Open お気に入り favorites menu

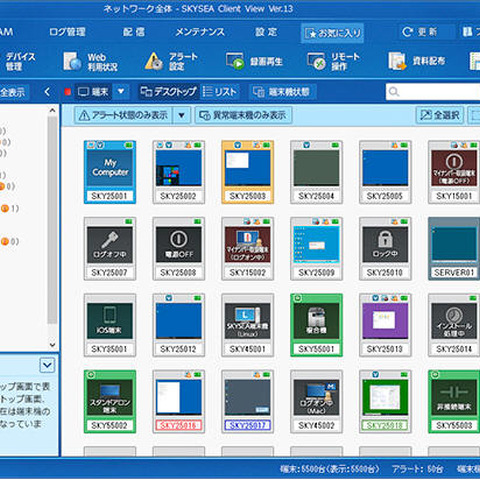332,33
